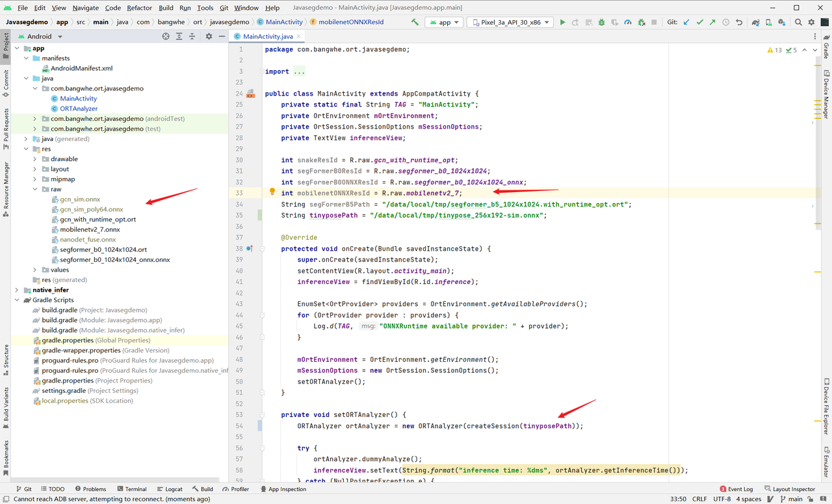
Task: Click Git Update Project arrow
Action: 686,22
